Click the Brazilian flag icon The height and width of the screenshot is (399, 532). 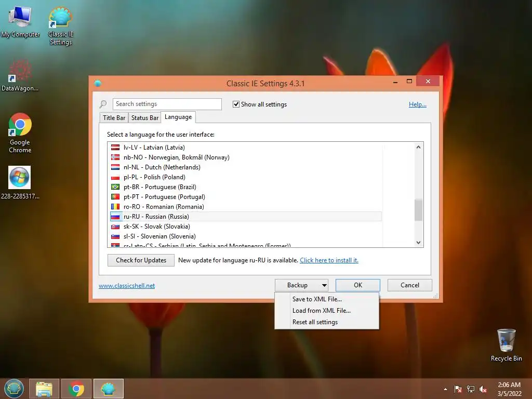[x=115, y=187]
